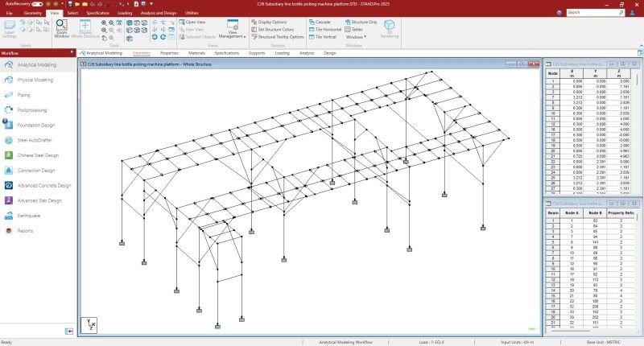Open Connection Design workflow

point(38,171)
